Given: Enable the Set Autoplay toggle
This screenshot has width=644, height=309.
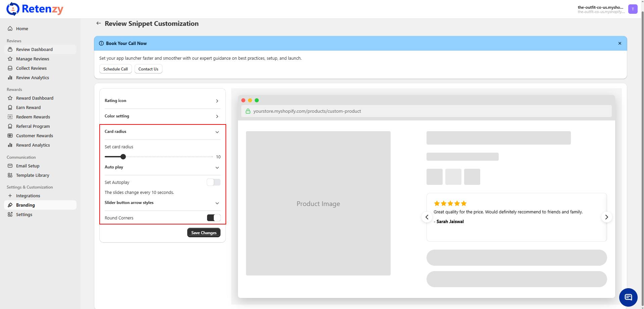Looking at the screenshot, I should (213, 182).
